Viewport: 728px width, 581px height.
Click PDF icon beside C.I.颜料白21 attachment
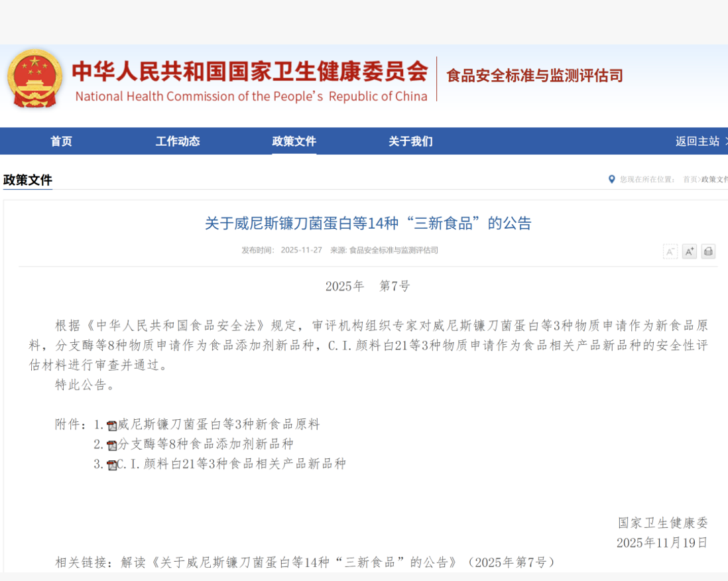(x=112, y=465)
